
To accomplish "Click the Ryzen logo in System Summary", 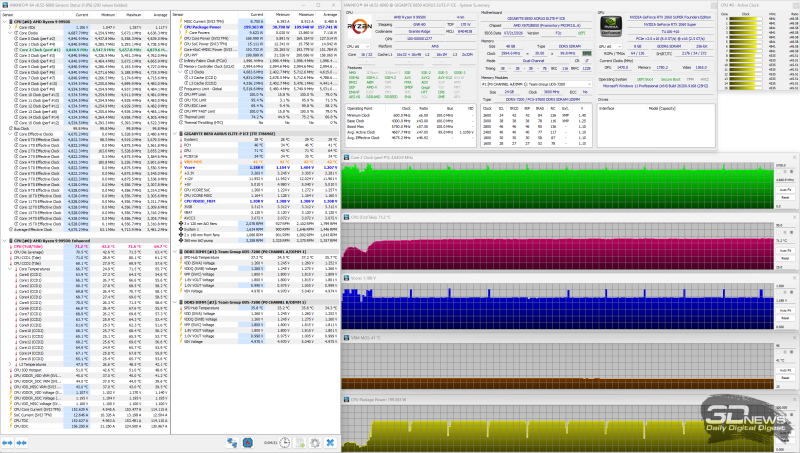I will pyautogui.click(x=359, y=26).
